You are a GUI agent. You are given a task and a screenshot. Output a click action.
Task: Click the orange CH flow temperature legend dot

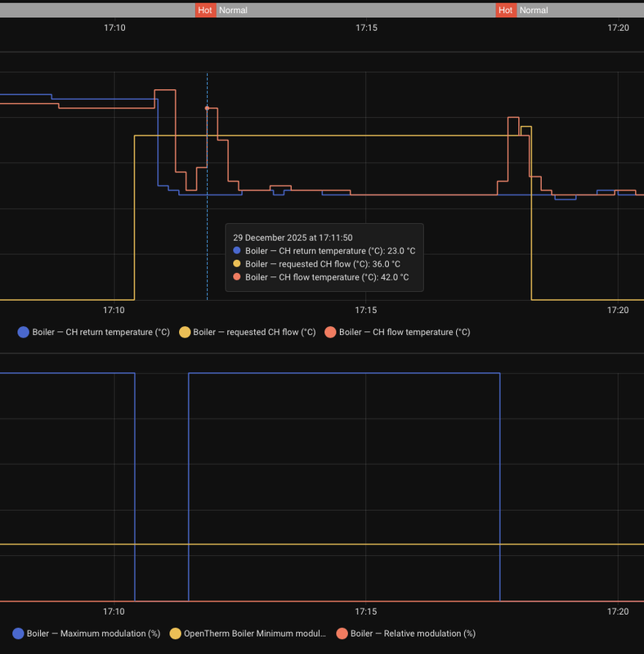(x=330, y=333)
